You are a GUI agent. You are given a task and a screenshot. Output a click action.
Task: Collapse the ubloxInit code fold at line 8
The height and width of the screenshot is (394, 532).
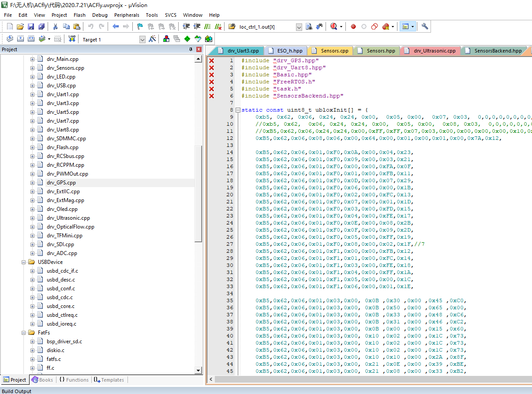click(238, 110)
